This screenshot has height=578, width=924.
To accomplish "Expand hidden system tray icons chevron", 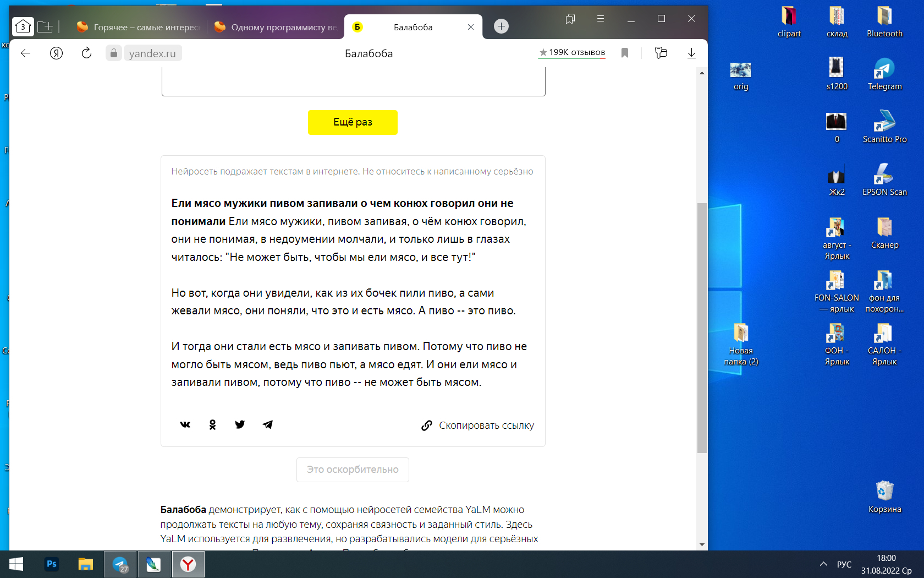I will pyautogui.click(x=823, y=564).
